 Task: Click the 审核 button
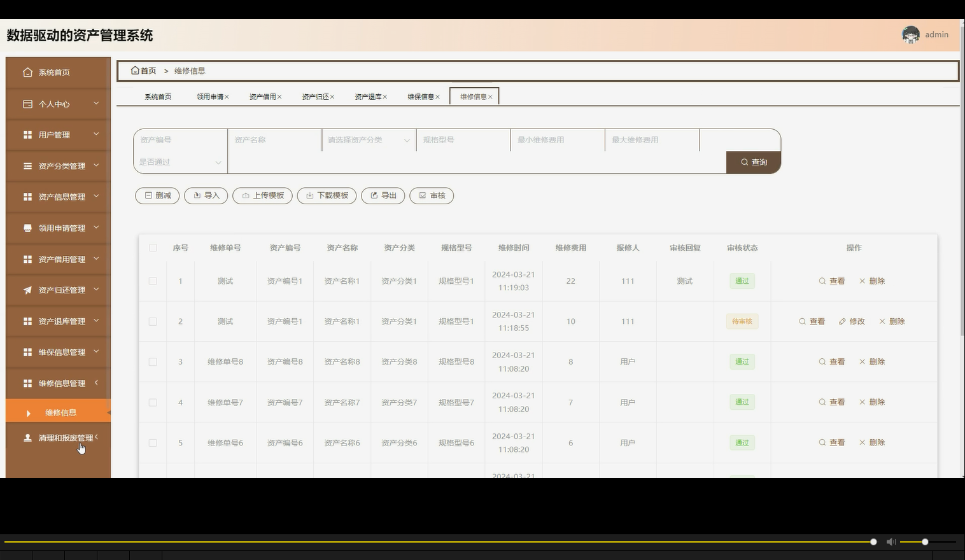(x=432, y=195)
